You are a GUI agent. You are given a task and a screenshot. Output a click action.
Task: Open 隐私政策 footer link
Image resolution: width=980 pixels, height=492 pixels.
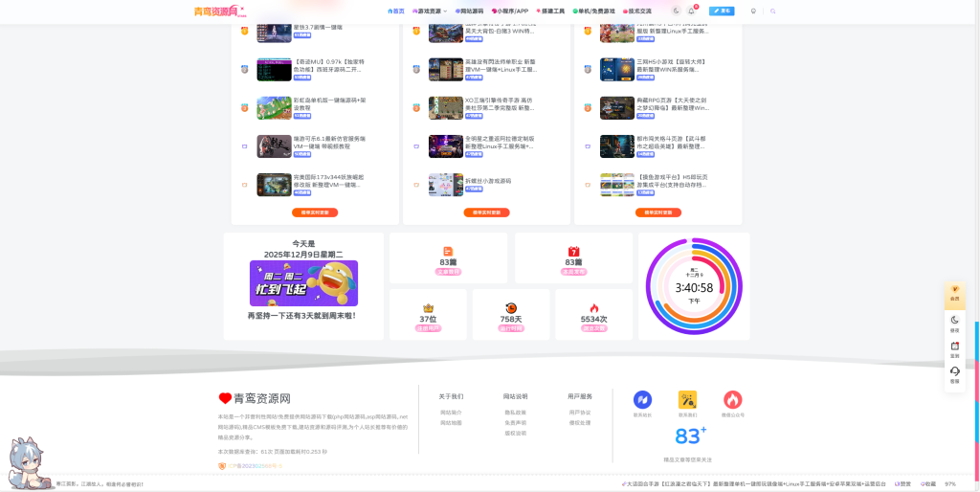pyautogui.click(x=516, y=413)
